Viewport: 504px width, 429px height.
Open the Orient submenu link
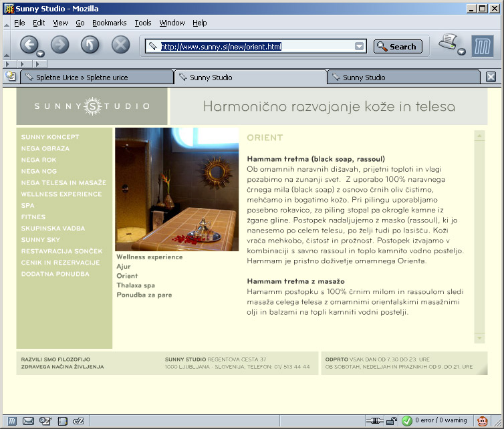coord(127,276)
